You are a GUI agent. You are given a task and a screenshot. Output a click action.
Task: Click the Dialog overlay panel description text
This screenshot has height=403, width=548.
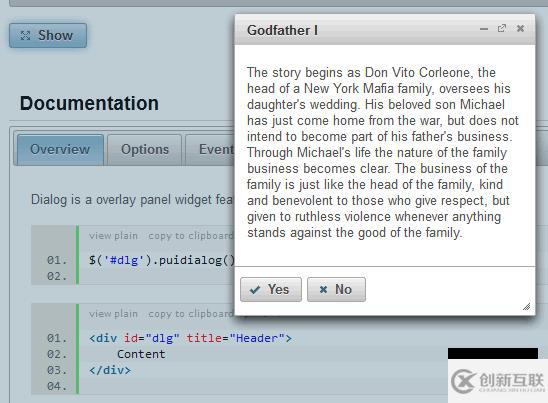click(132, 200)
